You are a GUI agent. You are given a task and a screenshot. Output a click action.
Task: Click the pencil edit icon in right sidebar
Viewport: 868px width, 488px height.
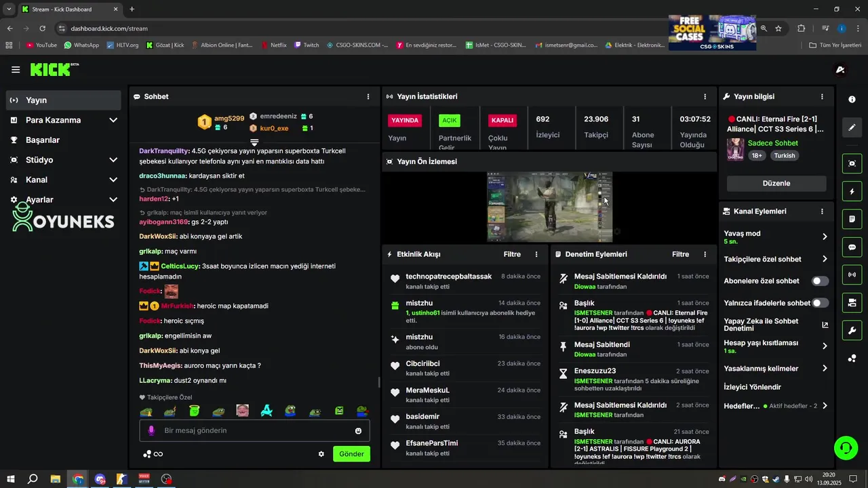coord(852,127)
